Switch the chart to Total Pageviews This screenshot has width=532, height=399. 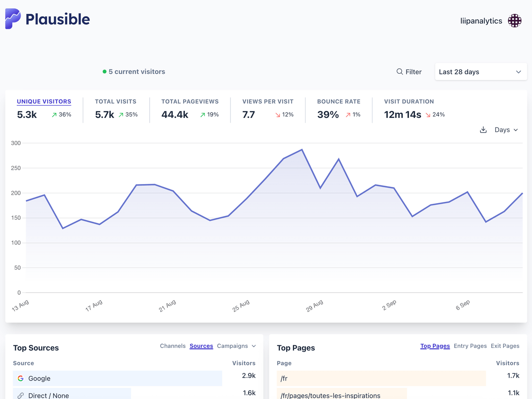190,109
